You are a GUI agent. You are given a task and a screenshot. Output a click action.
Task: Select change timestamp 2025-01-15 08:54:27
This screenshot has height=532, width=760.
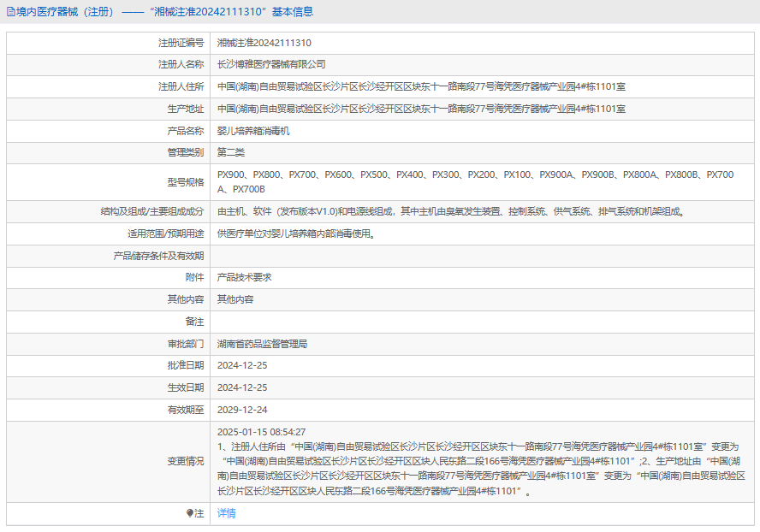(x=261, y=432)
